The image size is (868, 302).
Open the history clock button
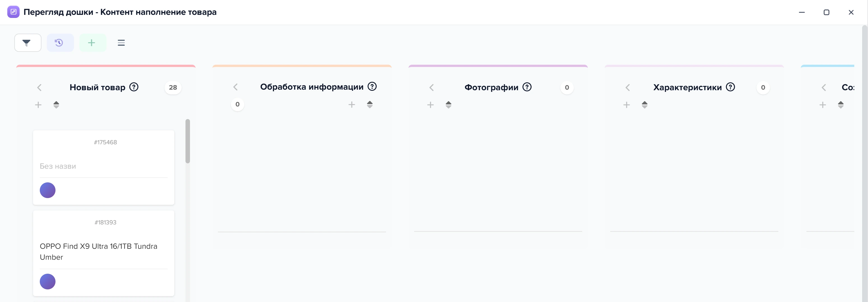pos(60,43)
